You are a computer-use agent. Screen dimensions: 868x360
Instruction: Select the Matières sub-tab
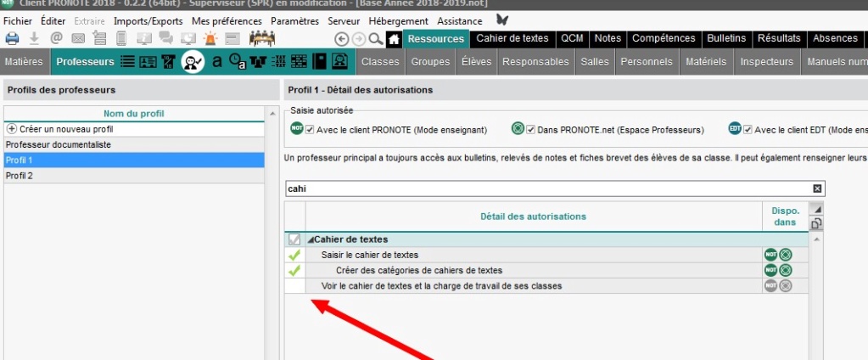[24, 62]
